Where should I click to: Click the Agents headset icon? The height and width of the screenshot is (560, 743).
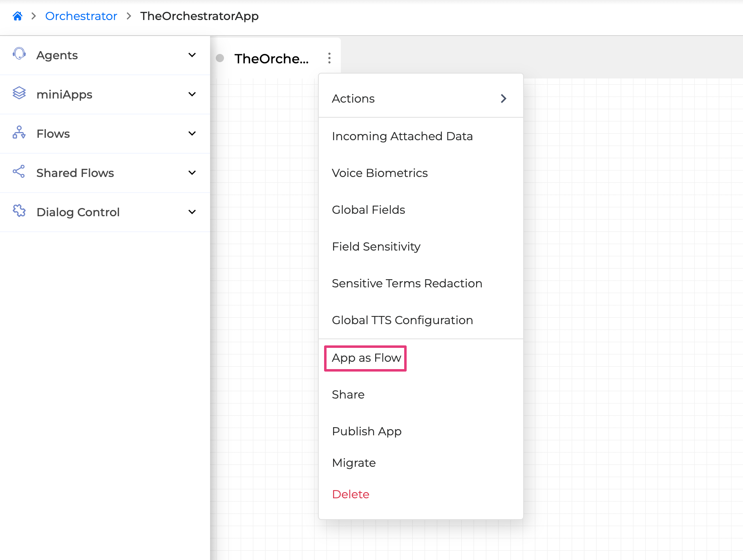point(19,54)
